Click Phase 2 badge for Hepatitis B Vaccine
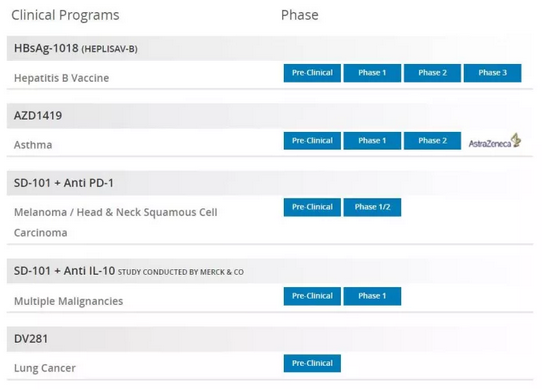The width and height of the screenshot is (542, 389). [432, 73]
